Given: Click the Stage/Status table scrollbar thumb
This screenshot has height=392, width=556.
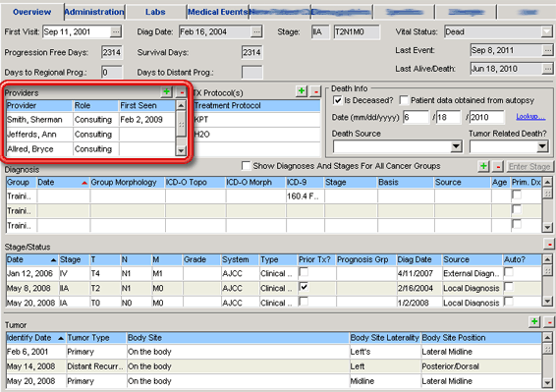Looking at the screenshot, I should click(547, 271).
